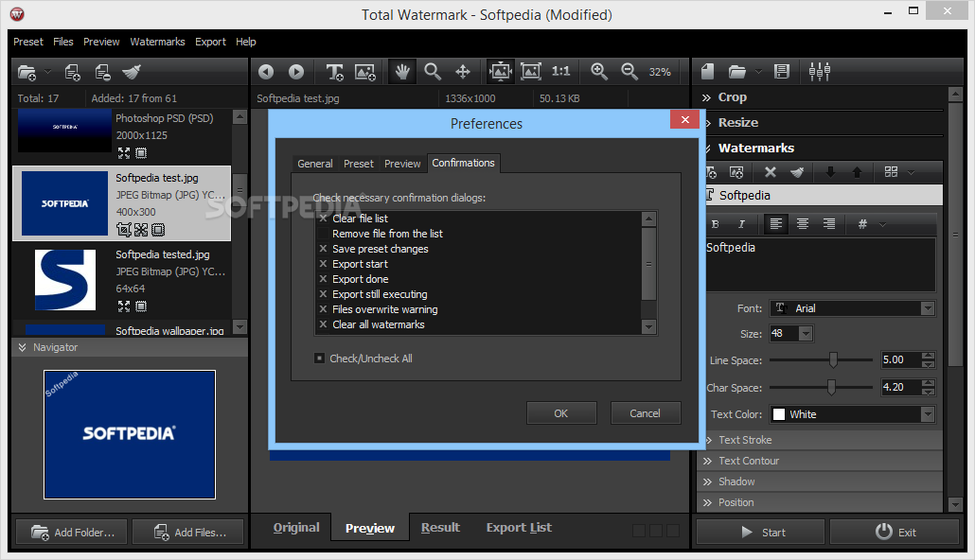Click the image watermark icon in the Watermarks panel

(x=736, y=172)
